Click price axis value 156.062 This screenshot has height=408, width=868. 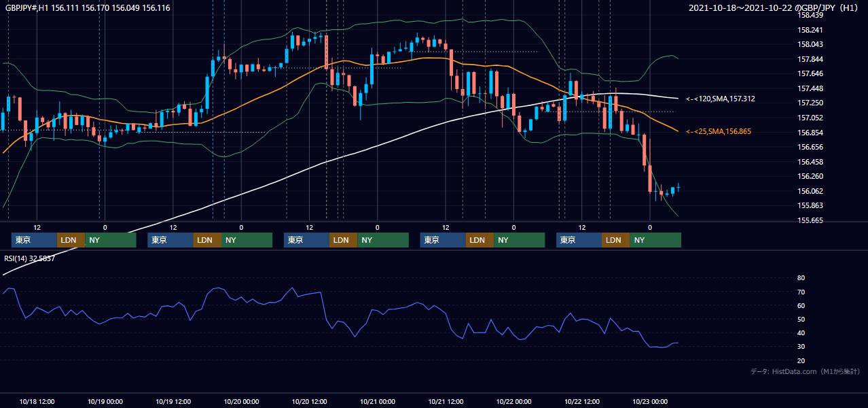click(810, 191)
